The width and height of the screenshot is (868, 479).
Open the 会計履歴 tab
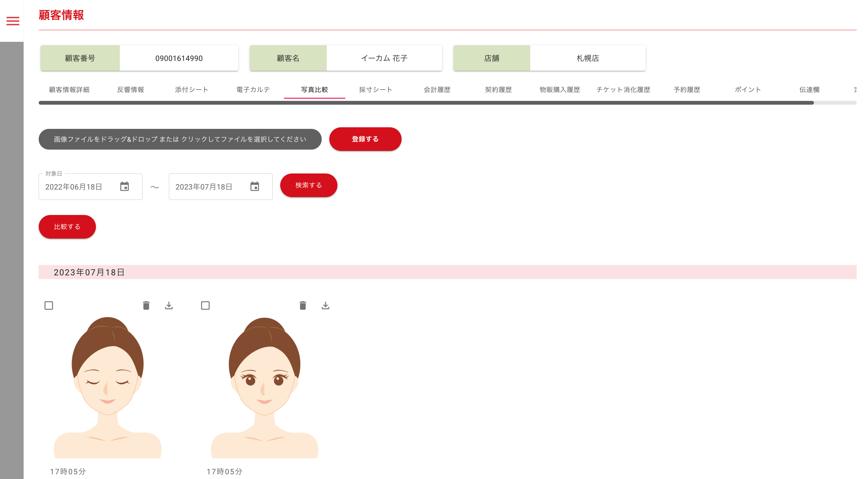pos(437,90)
